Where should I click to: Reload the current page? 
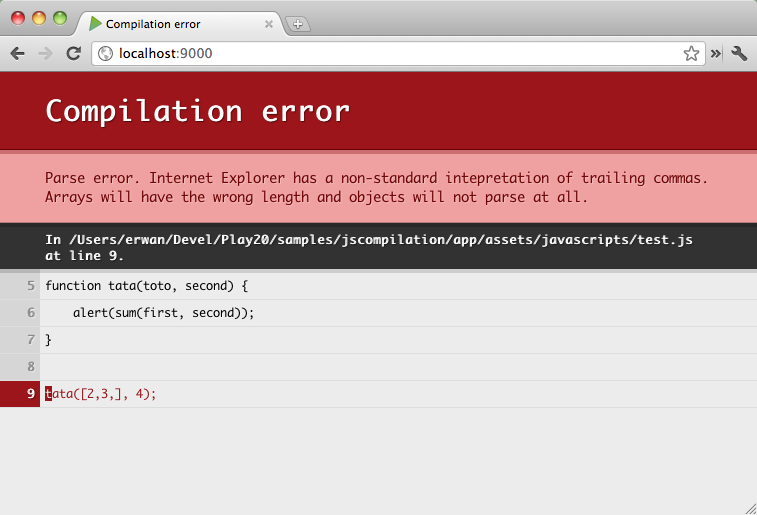click(x=73, y=54)
